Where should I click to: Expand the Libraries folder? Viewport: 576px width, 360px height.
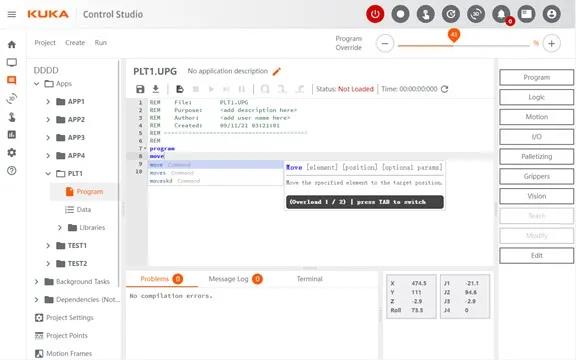click(60, 228)
